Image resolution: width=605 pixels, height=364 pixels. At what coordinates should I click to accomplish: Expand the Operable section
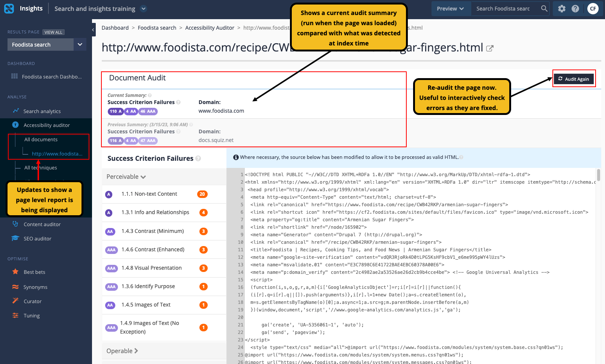(x=122, y=351)
